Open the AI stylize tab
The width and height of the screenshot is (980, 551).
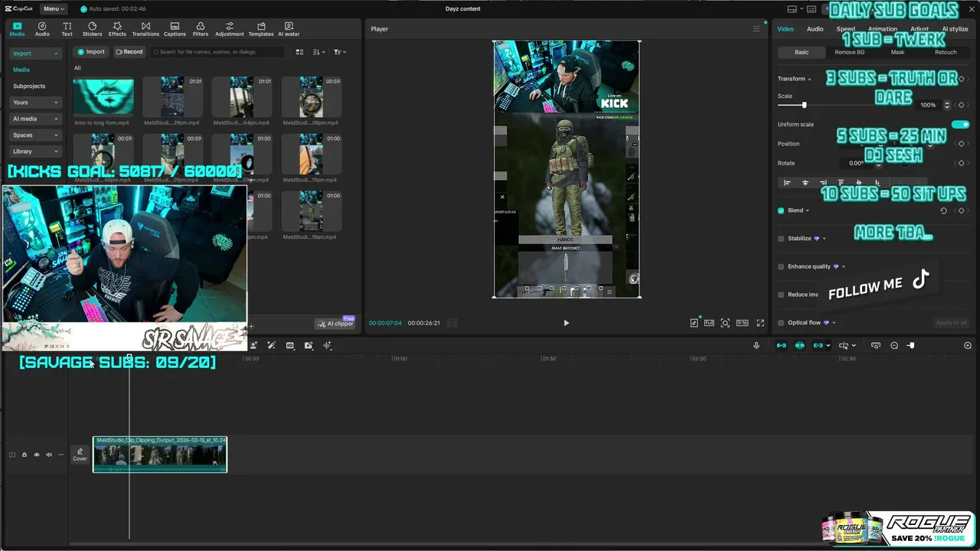click(x=955, y=29)
